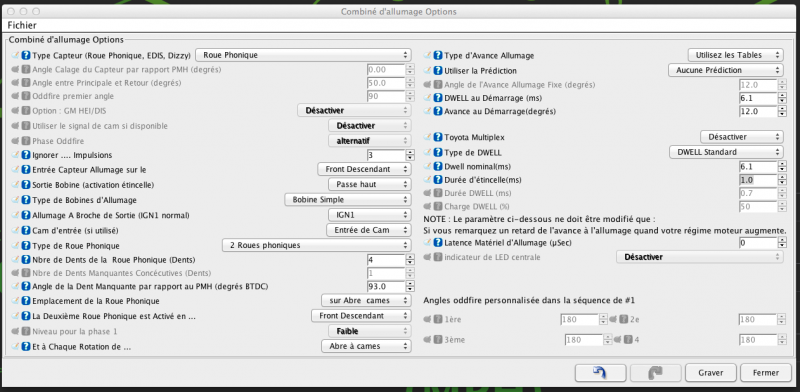Open Entrée Capteur dropdown Front Descendant
This screenshot has width=800, height=392.
pos(364,169)
